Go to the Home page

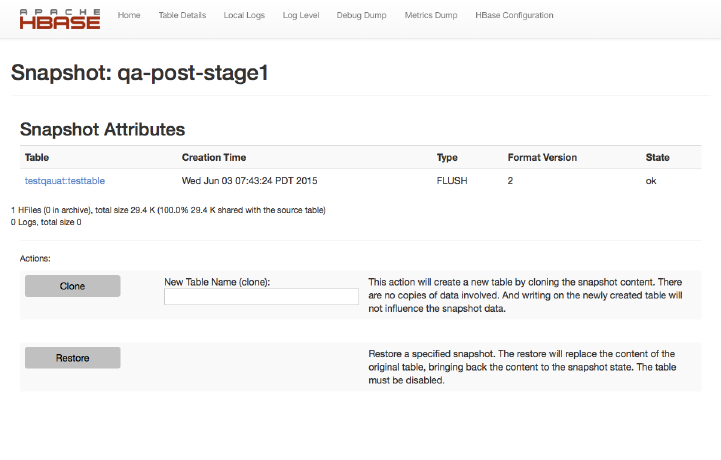pos(129,15)
